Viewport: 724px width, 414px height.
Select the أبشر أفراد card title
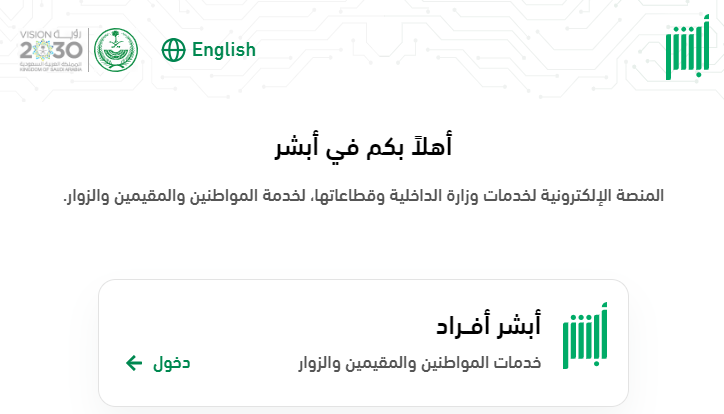[x=488, y=325]
